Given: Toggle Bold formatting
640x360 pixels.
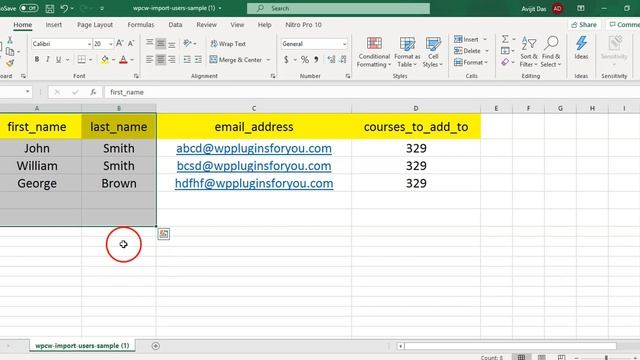Looking at the screenshot, I should (37, 60).
